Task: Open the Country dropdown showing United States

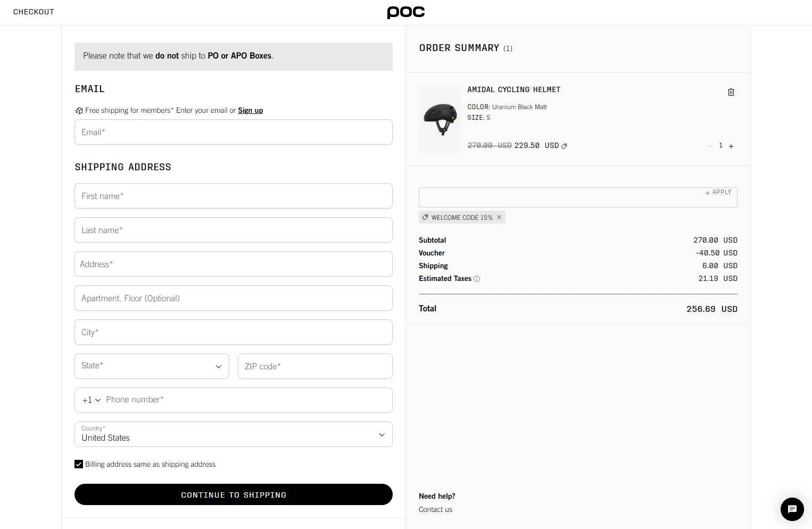Action: (234, 434)
